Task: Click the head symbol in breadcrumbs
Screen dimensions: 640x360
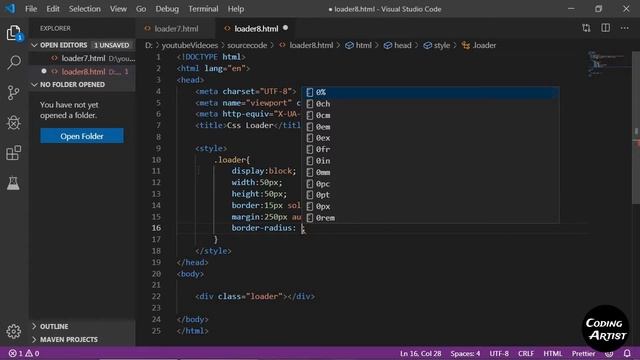Action: pyautogui.click(x=398, y=45)
